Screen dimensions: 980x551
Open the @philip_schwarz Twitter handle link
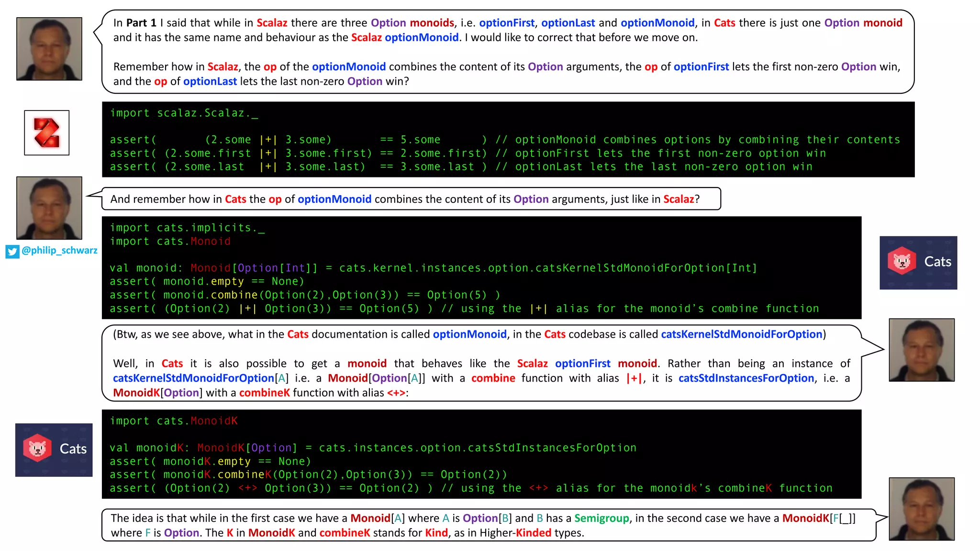coord(59,250)
